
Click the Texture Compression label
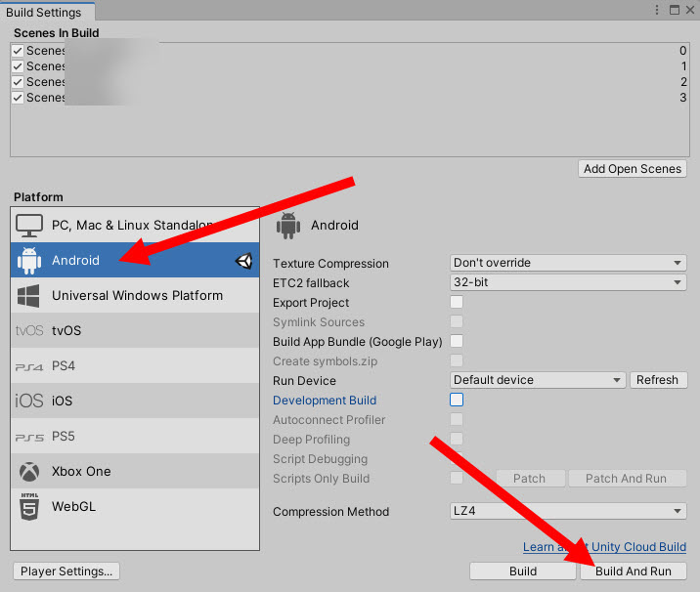(330, 263)
